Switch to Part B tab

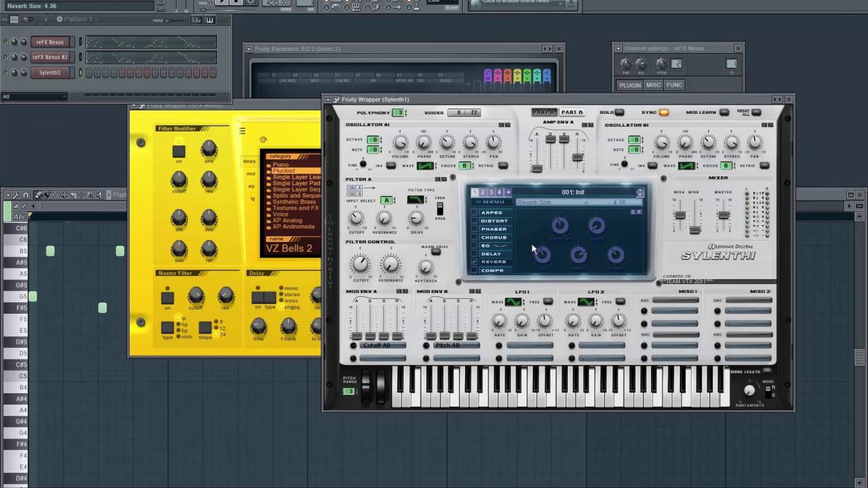pos(572,113)
